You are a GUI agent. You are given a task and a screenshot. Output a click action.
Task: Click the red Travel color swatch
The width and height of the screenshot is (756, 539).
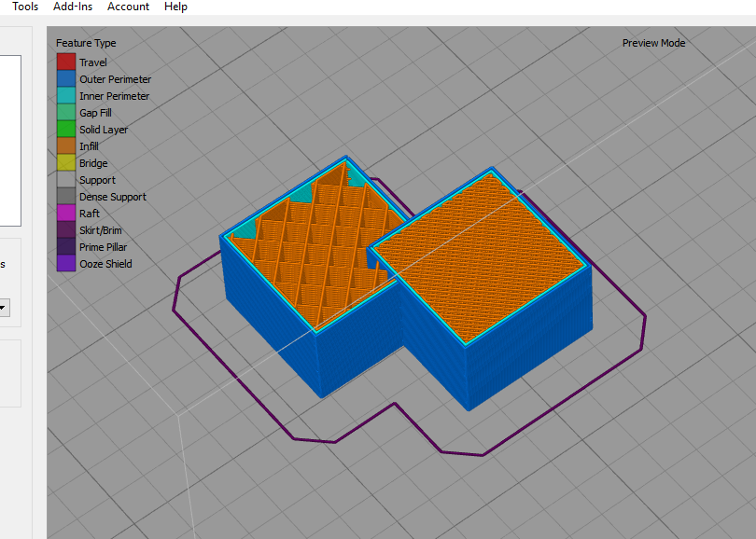pyautogui.click(x=66, y=62)
